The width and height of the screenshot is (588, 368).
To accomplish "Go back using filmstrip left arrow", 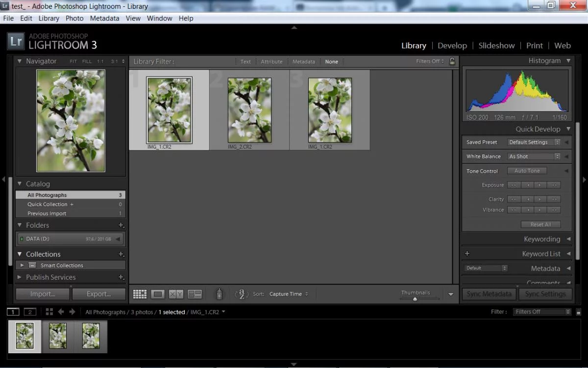I will click(x=61, y=312).
